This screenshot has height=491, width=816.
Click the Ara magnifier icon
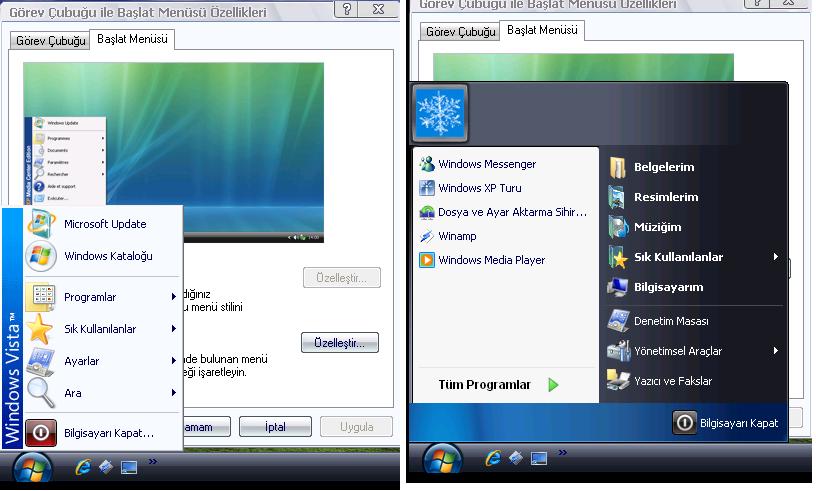[41, 393]
